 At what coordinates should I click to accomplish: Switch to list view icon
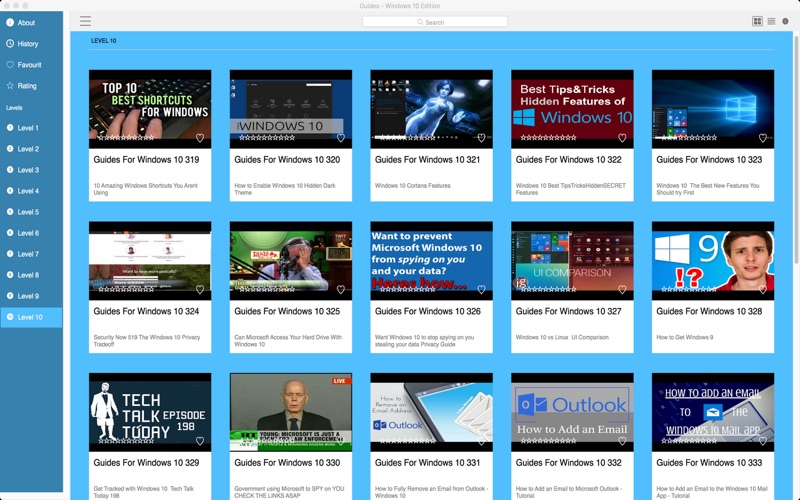pyautogui.click(x=771, y=21)
